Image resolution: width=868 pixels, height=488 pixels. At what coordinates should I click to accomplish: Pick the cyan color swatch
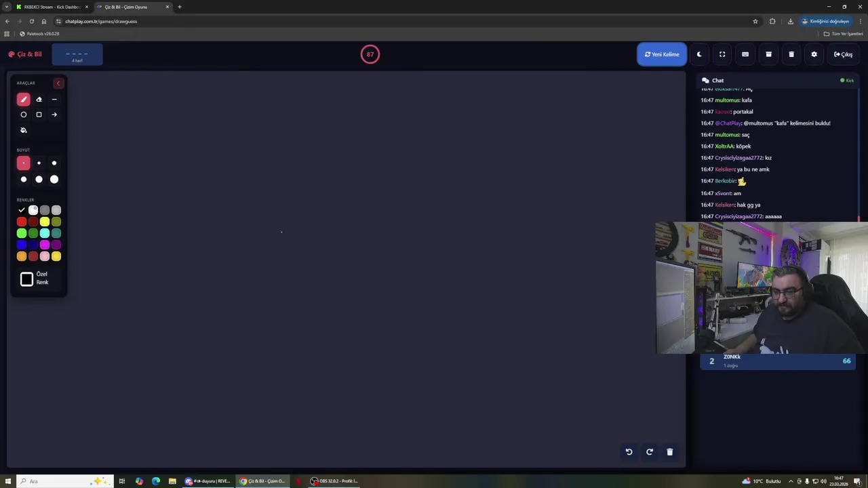pos(45,233)
